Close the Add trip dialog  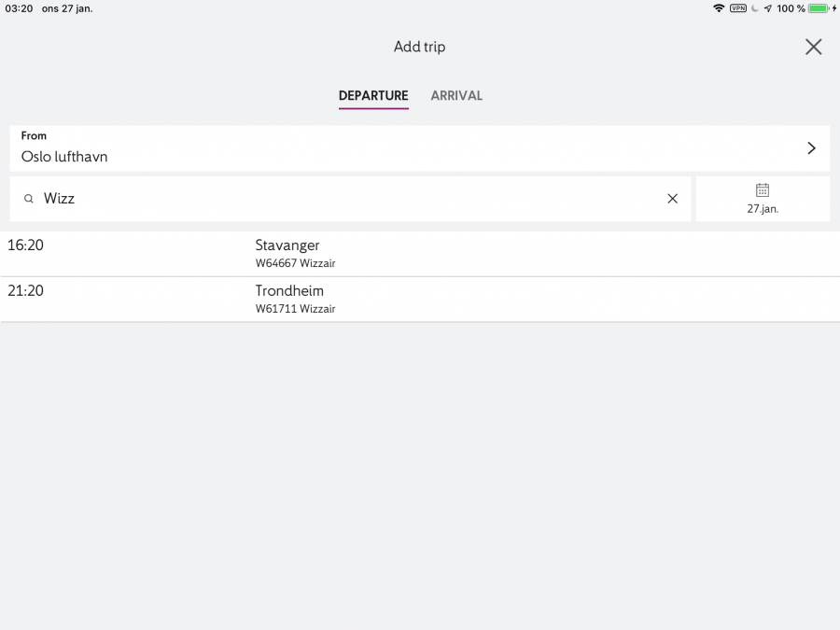point(813,48)
